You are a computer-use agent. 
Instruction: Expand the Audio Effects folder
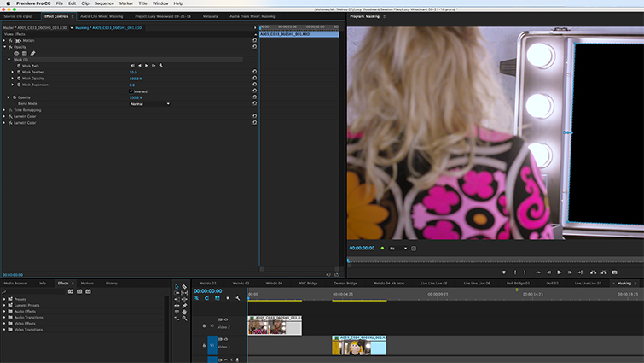click(x=4, y=312)
